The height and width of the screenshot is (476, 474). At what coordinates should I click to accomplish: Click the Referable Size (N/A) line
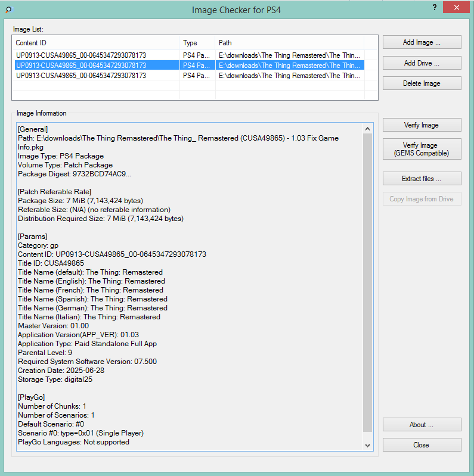coord(94,210)
